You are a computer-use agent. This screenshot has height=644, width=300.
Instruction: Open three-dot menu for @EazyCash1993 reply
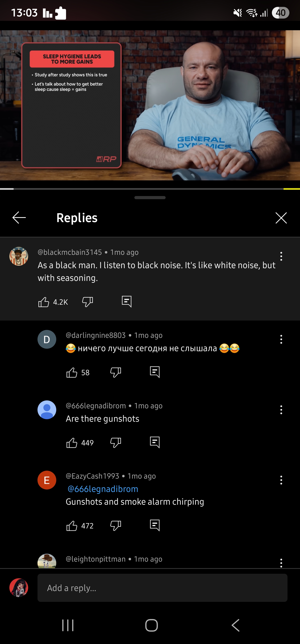[281, 480]
